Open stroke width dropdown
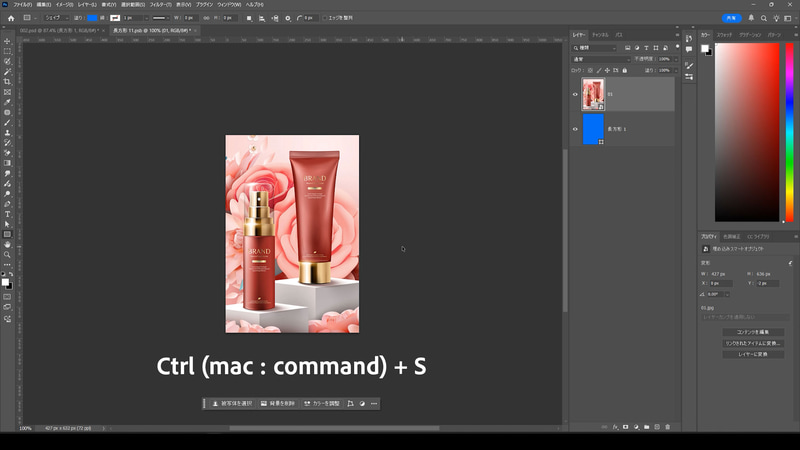 (146, 18)
